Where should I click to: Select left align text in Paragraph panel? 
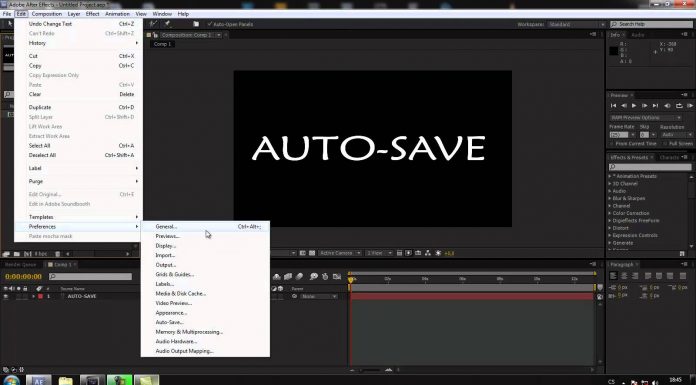(613, 276)
